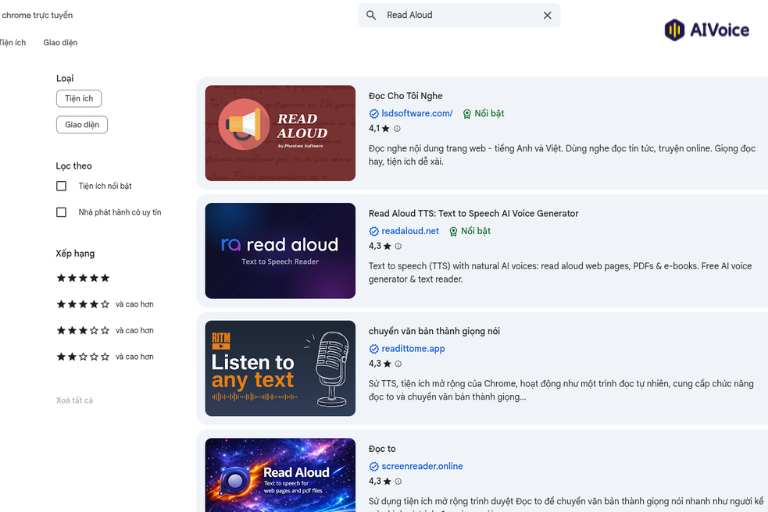Image resolution: width=768 pixels, height=512 pixels.
Task: Open the Read Aloud galaxy speaker thumbnail
Action: tap(280, 475)
